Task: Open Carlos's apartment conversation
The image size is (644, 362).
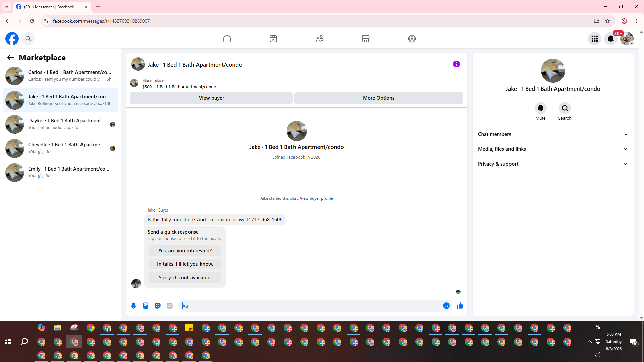Action: [60, 76]
